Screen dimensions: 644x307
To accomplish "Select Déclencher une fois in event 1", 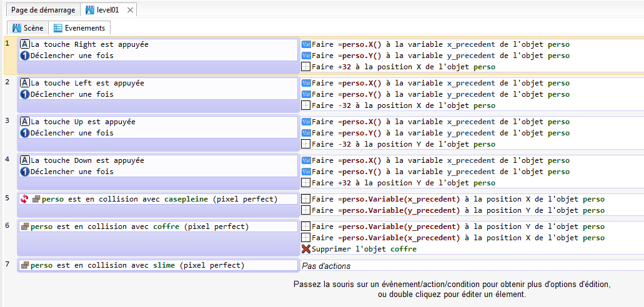I will click(x=72, y=56).
